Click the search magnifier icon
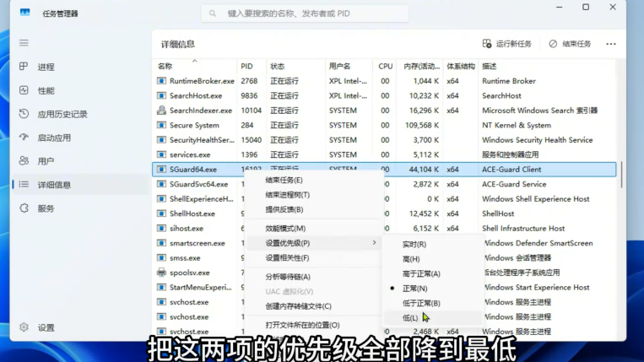644x362 pixels. [x=213, y=14]
